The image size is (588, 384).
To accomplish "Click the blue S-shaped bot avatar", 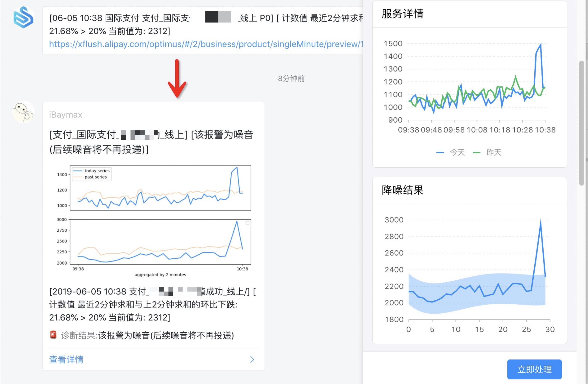I will (23, 18).
